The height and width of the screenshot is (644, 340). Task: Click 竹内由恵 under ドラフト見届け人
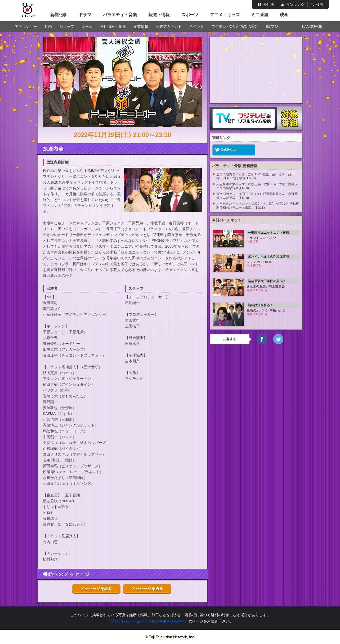tap(50, 542)
